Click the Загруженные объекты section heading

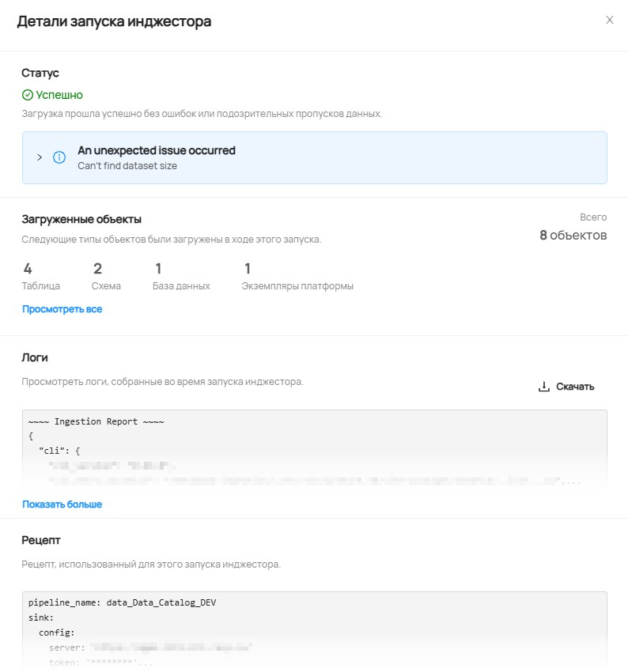click(81, 219)
